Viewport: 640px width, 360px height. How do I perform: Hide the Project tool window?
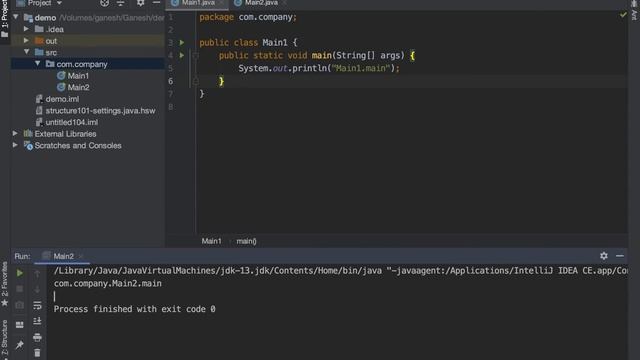coord(156,3)
